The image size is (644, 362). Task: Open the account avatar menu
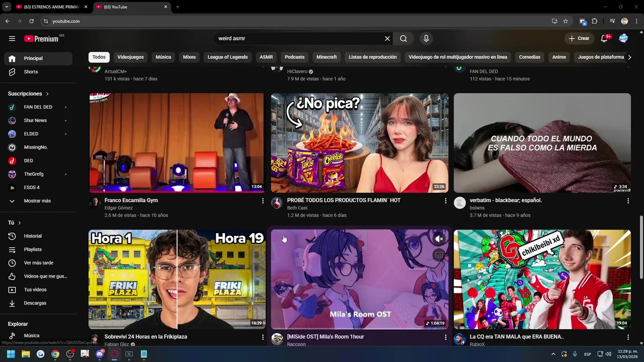click(x=623, y=39)
